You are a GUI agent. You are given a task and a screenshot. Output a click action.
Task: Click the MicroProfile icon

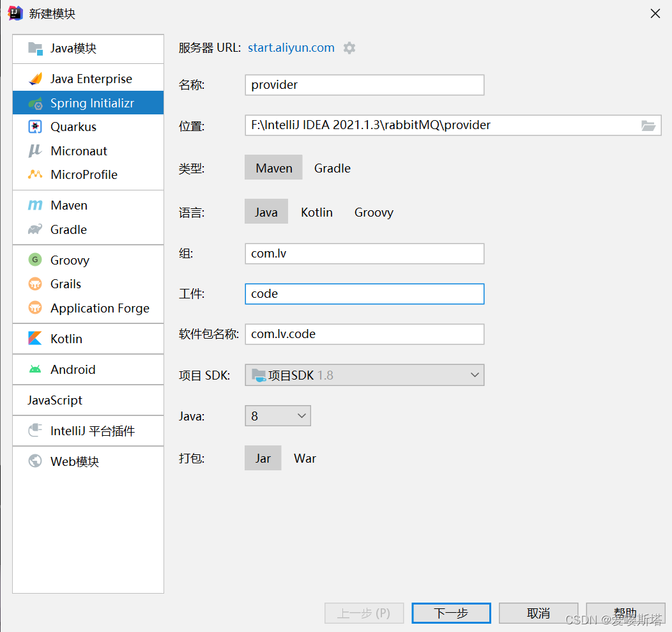click(x=35, y=174)
